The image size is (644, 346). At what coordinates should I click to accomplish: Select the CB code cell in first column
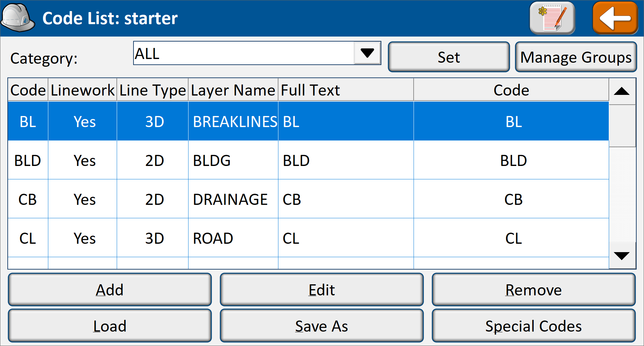pos(28,199)
